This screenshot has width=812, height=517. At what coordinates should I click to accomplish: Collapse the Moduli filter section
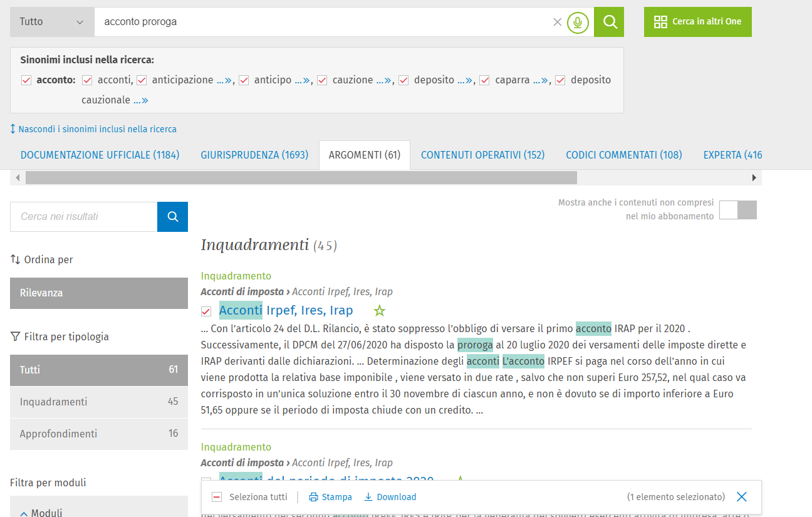click(x=24, y=513)
